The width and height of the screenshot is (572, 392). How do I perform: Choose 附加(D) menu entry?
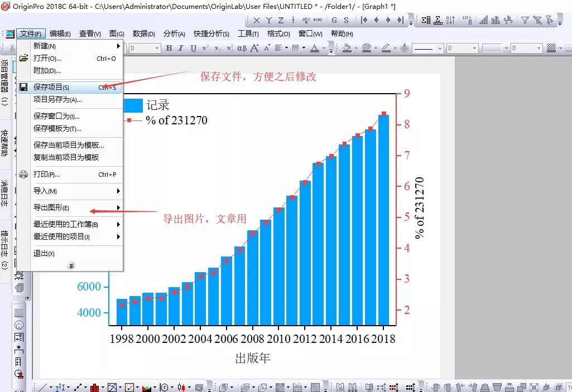(70, 71)
